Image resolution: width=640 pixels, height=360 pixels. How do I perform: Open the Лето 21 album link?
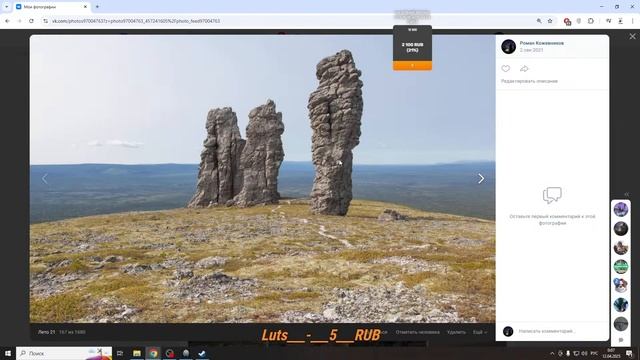click(46, 332)
